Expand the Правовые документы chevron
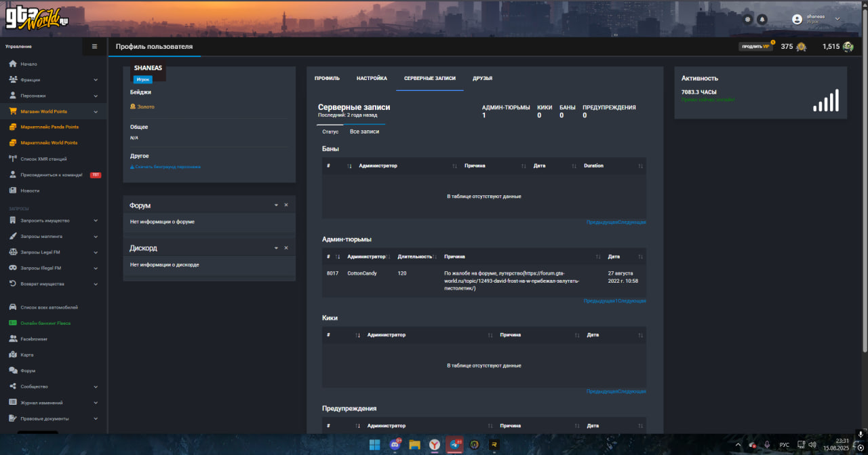Viewport: 868px width, 455px height. [x=96, y=418]
